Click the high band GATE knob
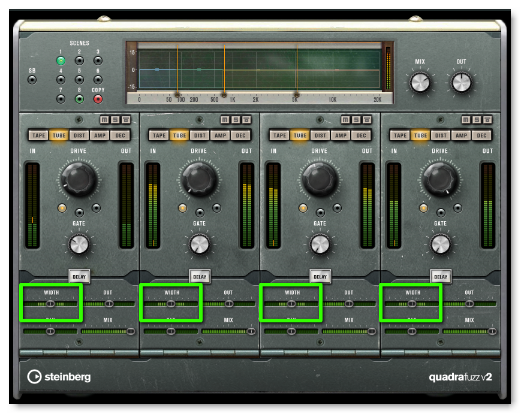This screenshot has width=527, height=420. 440,244
